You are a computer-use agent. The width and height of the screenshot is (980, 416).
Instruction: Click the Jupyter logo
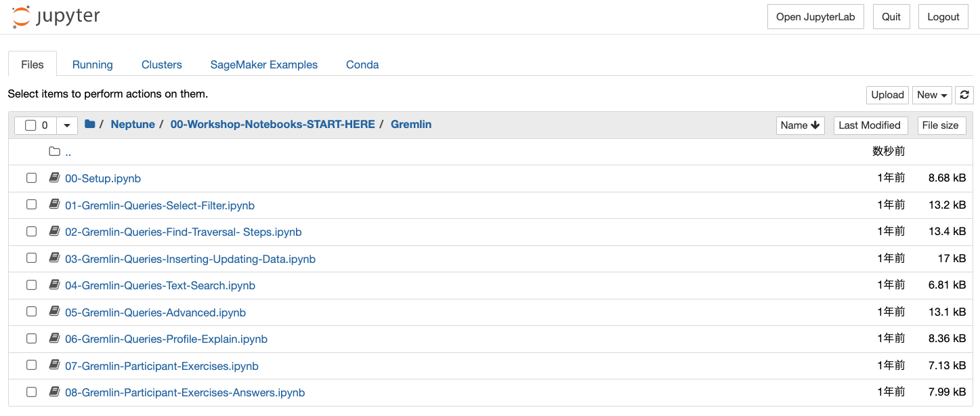[x=56, y=17]
